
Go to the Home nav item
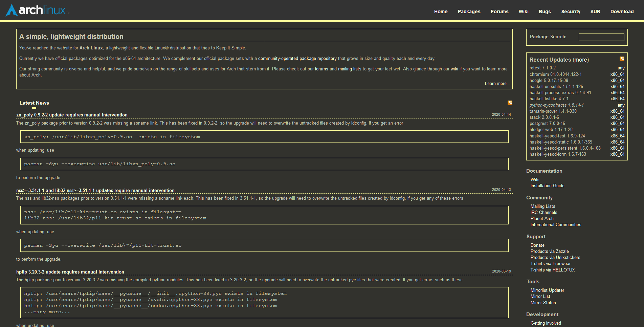[x=441, y=12]
